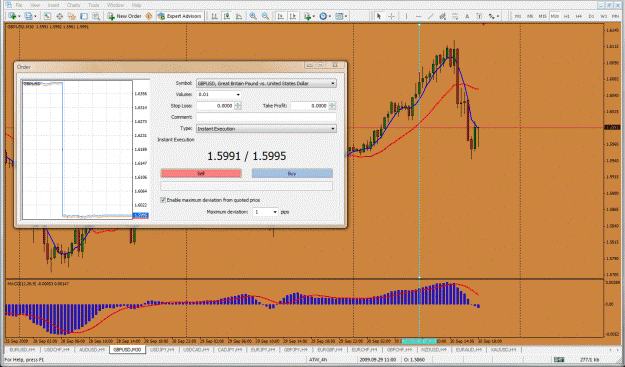Select the Vertical Line drawing tool
This screenshot has width=625, height=367.
[406, 16]
